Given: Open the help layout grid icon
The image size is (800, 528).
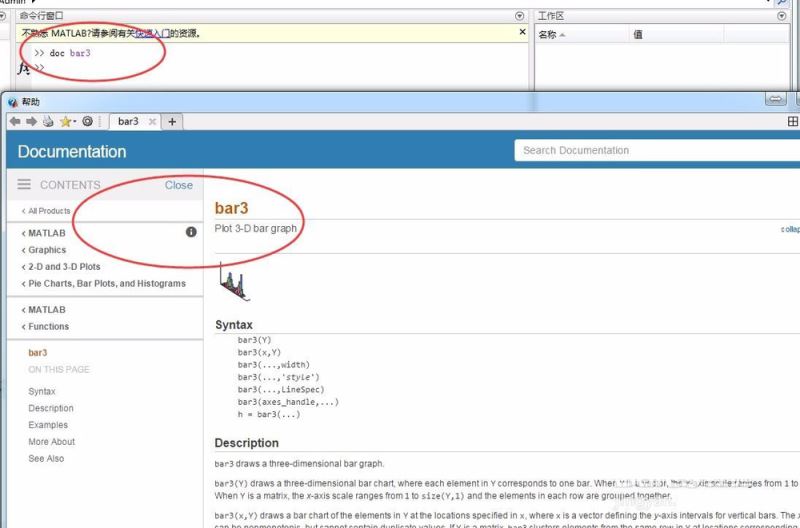Looking at the screenshot, I should click(792, 121).
